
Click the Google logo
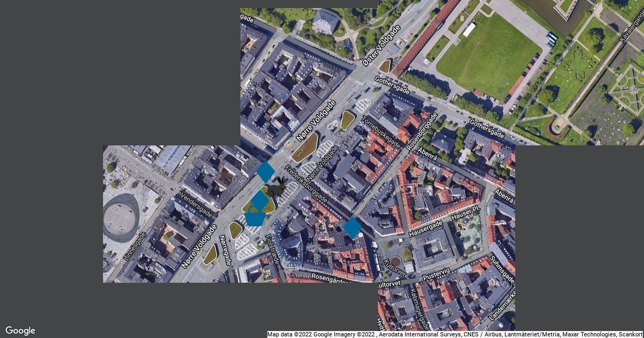coord(20,330)
